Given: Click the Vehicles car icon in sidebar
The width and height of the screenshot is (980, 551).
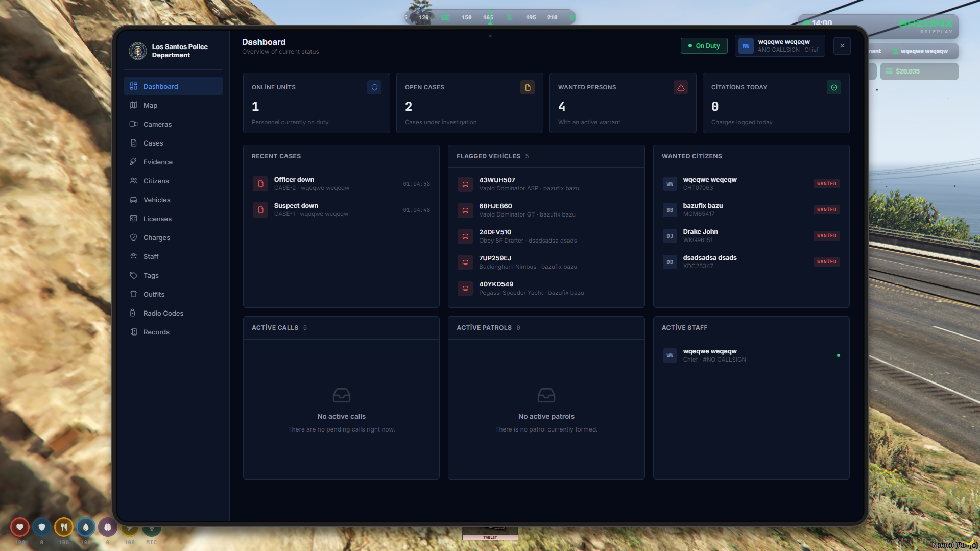Looking at the screenshot, I should 133,200.
